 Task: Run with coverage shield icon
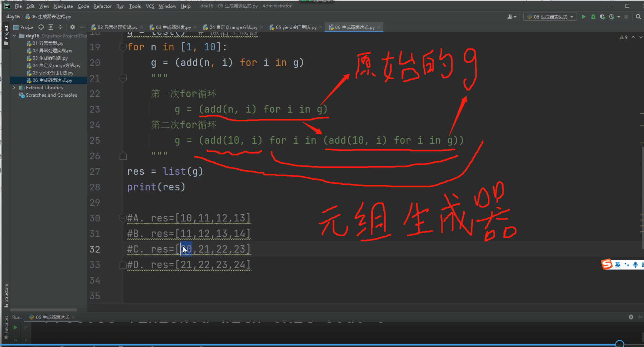click(x=603, y=17)
